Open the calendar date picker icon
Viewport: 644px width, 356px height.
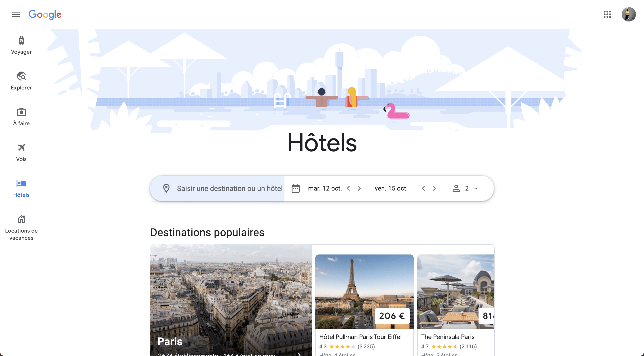(x=295, y=188)
